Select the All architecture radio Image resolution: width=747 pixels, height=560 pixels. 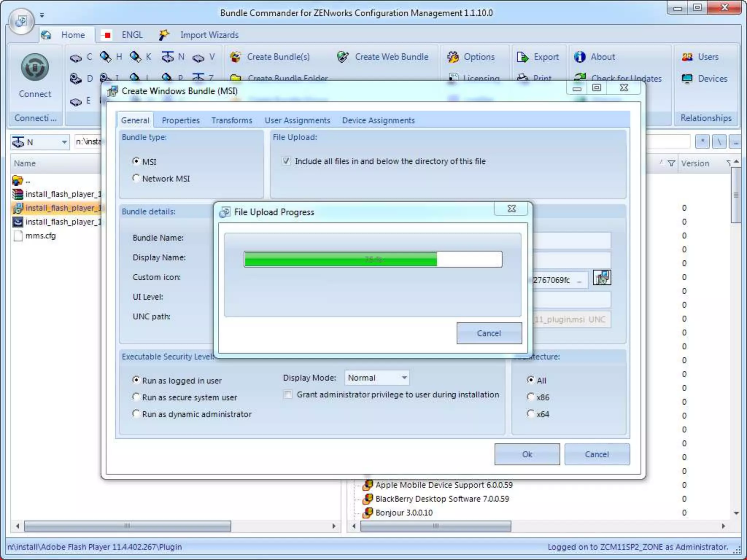click(531, 380)
